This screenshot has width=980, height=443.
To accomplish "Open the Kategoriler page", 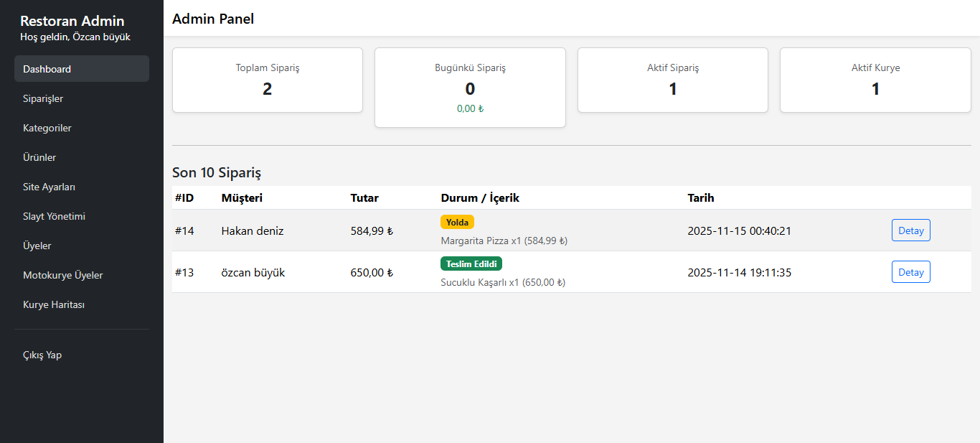I will [47, 128].
